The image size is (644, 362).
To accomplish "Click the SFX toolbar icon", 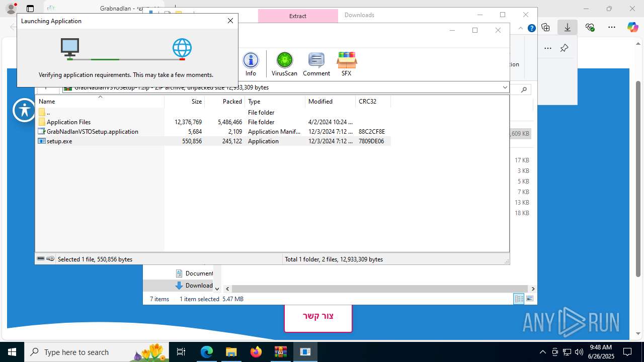I will click(x=346, y=64).
